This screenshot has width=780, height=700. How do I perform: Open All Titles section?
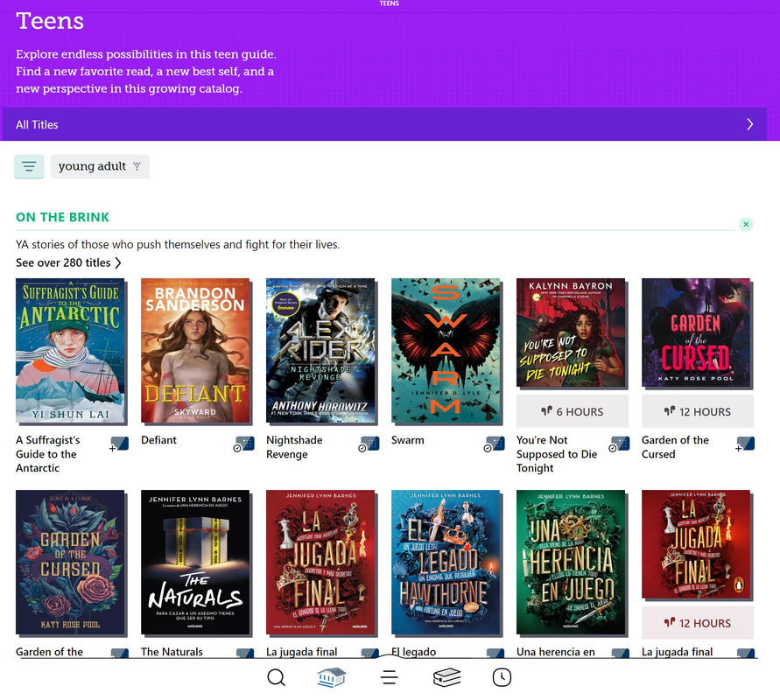coord(384,124)
